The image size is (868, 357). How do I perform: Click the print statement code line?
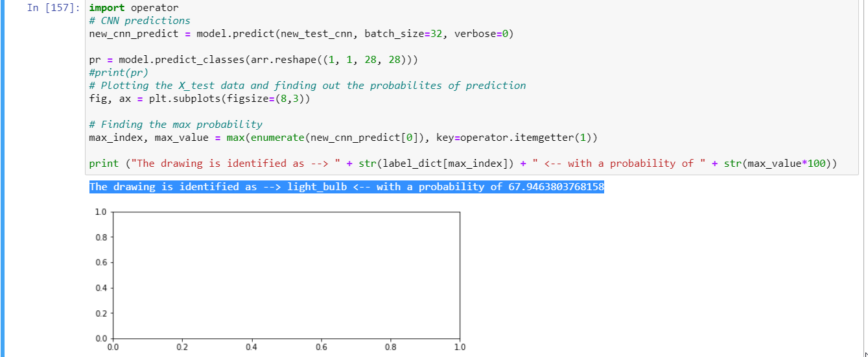pyautogui.click(x=463, y=164)
